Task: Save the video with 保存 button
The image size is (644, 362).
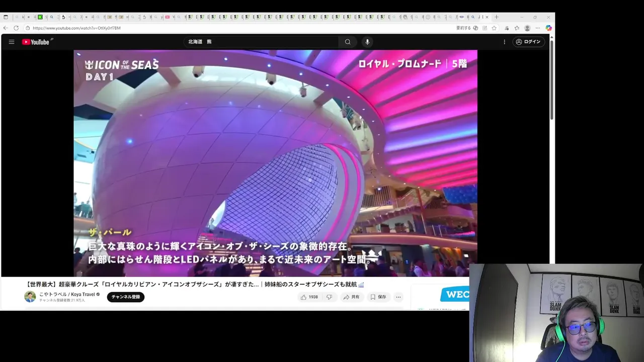Action: click(378, 297)
